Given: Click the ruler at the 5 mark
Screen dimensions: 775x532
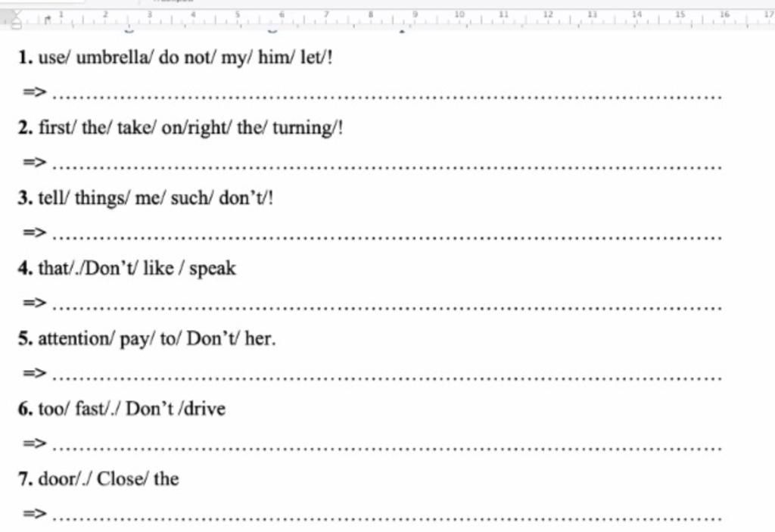Looking at the screenshot, I should pyautogui.click(x=238, y=15).
